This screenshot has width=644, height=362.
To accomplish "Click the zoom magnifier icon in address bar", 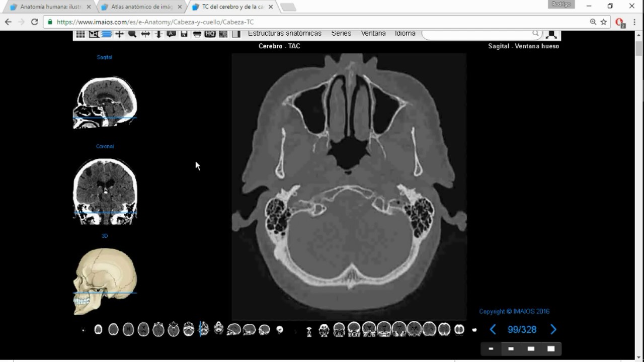I will (593, 22).
